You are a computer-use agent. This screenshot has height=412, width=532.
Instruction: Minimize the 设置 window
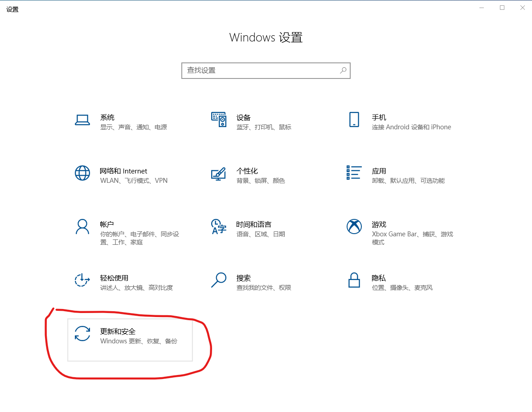click(482, 8)
